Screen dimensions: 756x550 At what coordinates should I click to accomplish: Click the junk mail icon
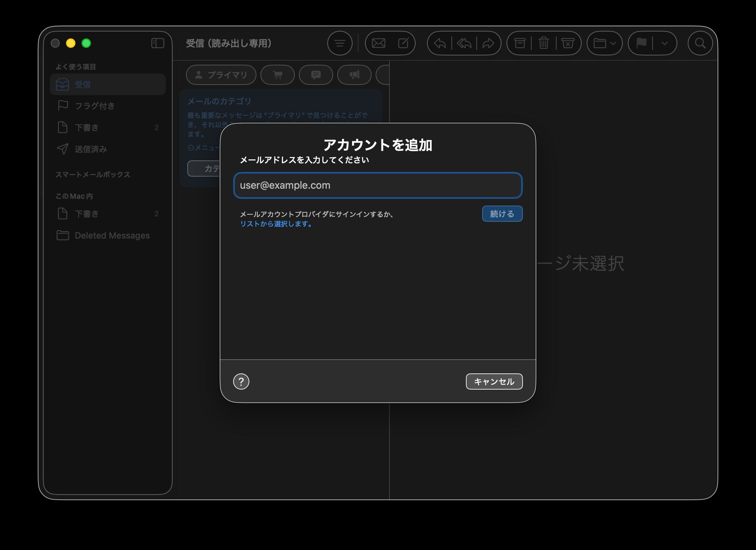point(568,43)
